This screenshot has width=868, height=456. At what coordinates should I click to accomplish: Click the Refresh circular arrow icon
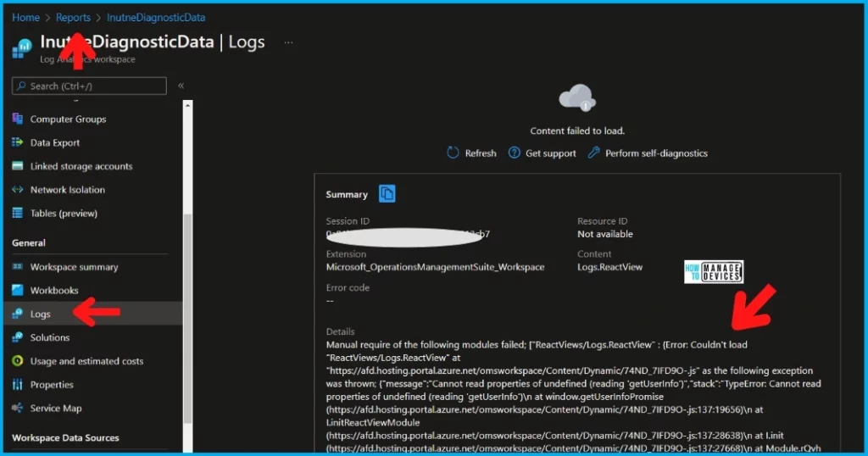pyautogui.click(x=453, y=153)
